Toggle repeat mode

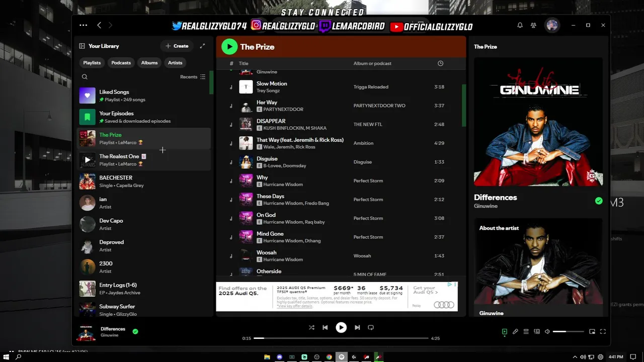coord(371,327)
